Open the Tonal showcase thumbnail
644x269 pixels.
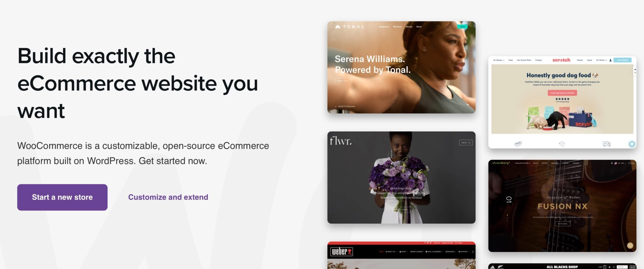[x=401, y=67]
